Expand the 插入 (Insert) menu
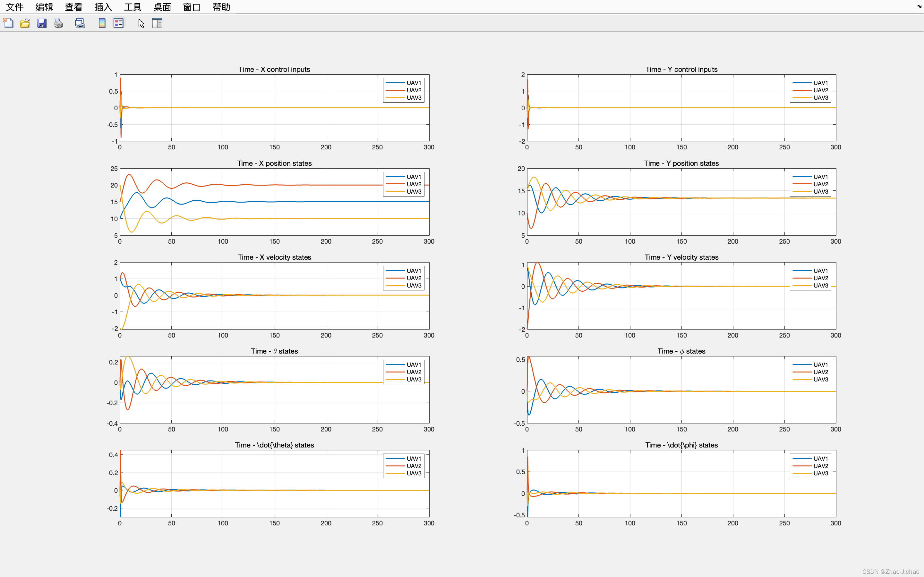The image size is (924, 577). 103,7
